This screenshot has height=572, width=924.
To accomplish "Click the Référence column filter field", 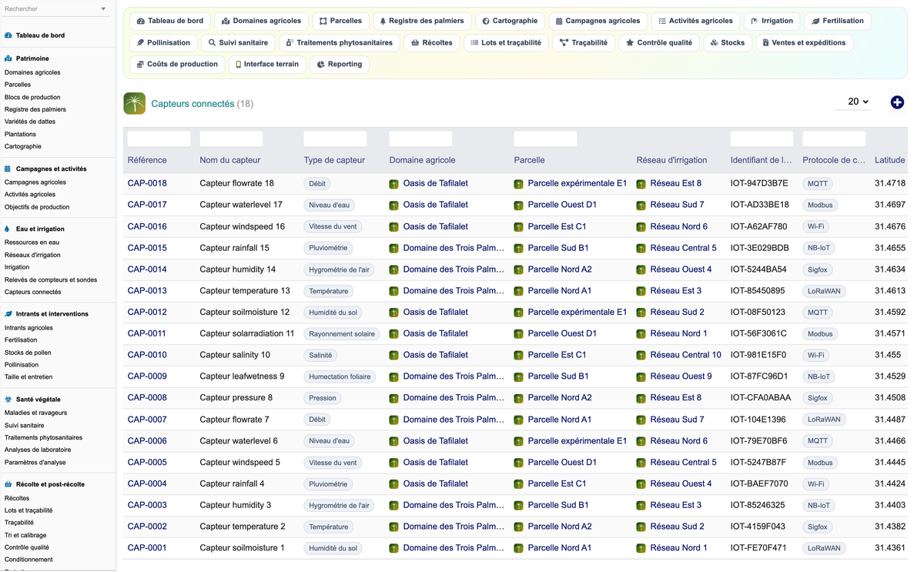I will pos(159,139).
